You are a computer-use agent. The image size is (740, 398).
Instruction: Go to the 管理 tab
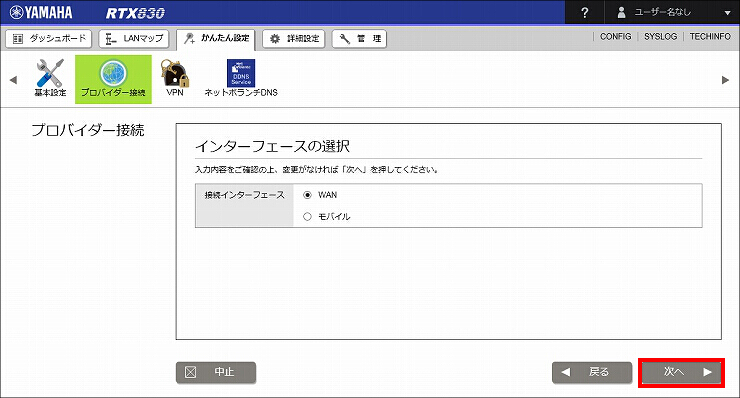point(359,39)
